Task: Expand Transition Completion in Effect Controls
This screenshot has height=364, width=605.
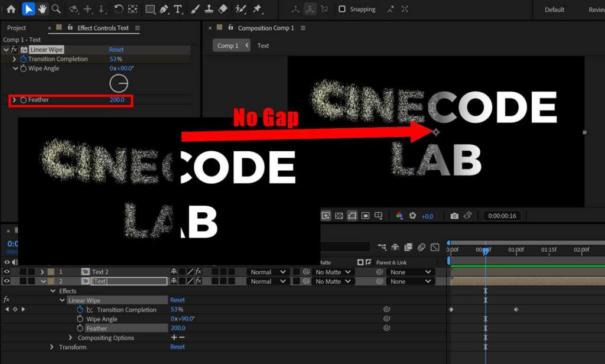Action: [x=14, y=59]
